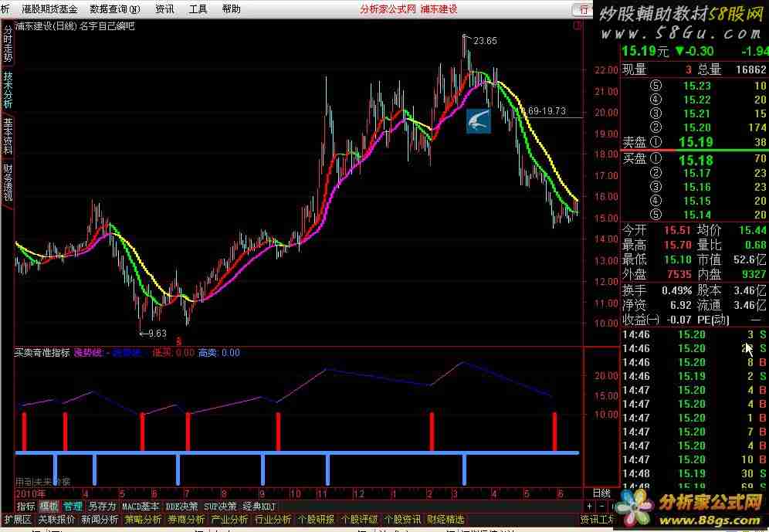The height and width of the screenshot is (532, 769).
Task: Open the 工具 menu
Action: click(x=198, y=9)
